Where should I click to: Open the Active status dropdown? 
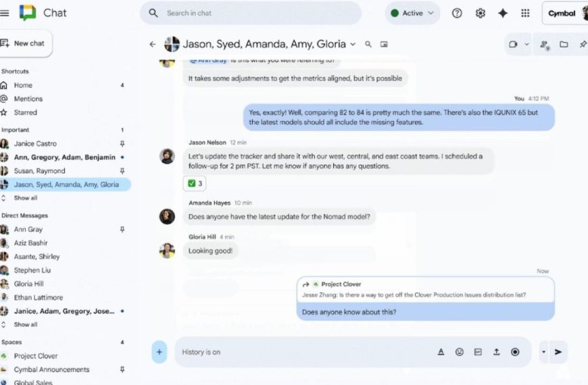412,13
